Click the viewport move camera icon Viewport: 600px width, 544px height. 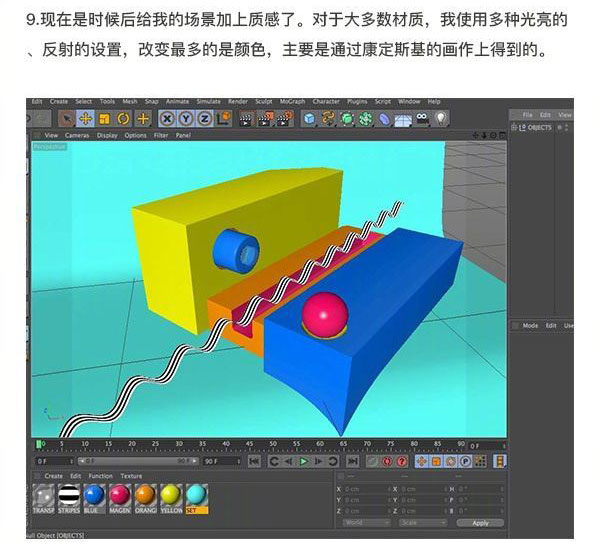coord(476,135)
